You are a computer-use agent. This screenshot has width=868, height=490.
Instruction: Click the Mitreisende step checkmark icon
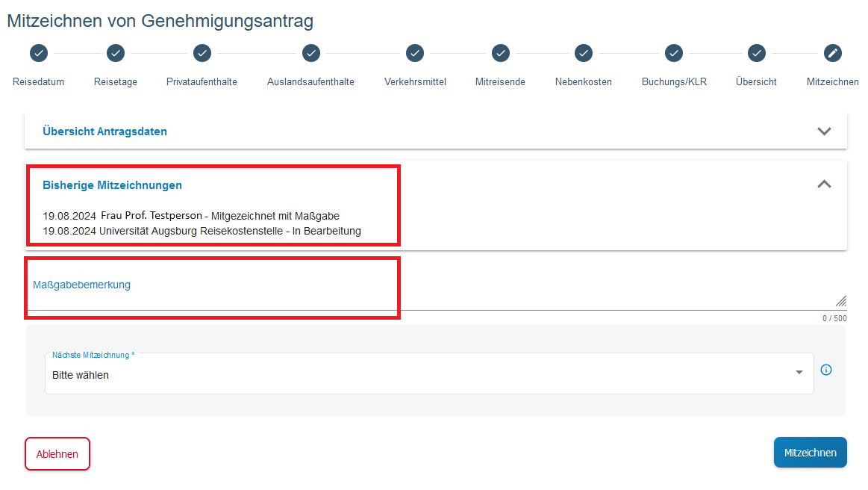(501, 53)
